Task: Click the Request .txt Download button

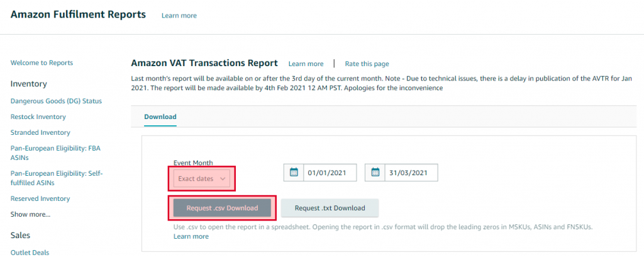Action: (x=330, y=208)
